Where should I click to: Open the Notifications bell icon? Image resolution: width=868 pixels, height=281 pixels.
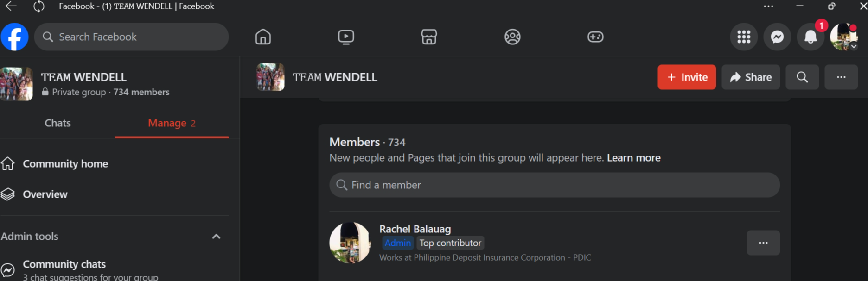pyautogui.click(x=811, y=37)
